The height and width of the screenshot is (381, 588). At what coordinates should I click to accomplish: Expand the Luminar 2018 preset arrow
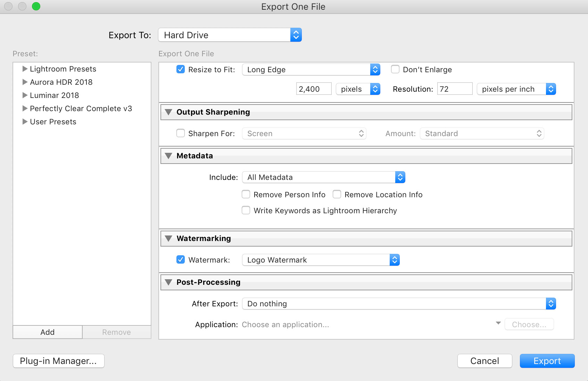pos(25,95)
